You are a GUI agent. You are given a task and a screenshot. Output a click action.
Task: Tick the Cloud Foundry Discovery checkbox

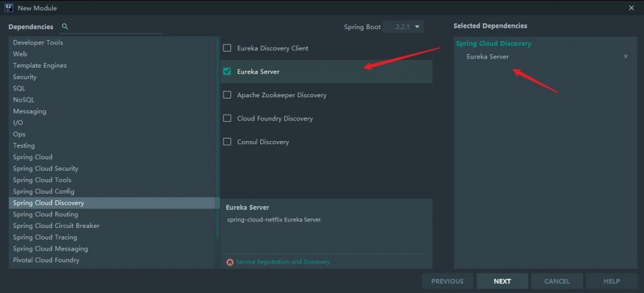click(227, 118)
